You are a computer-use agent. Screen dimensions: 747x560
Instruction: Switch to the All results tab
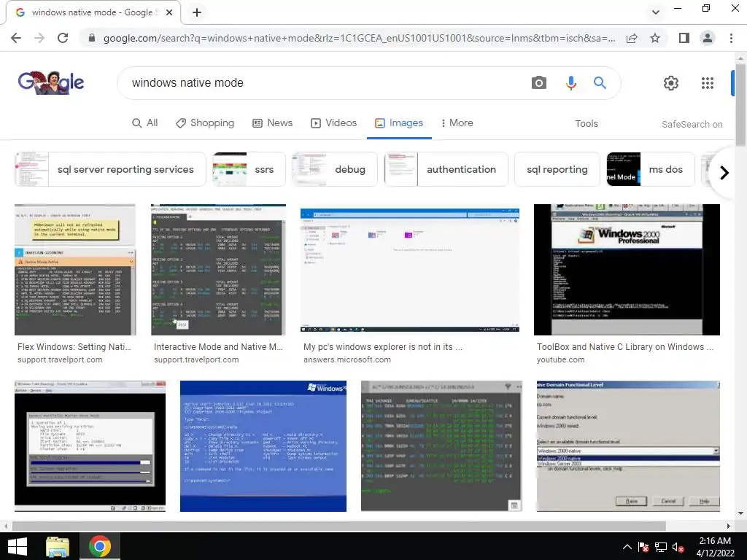pos(145,122)
